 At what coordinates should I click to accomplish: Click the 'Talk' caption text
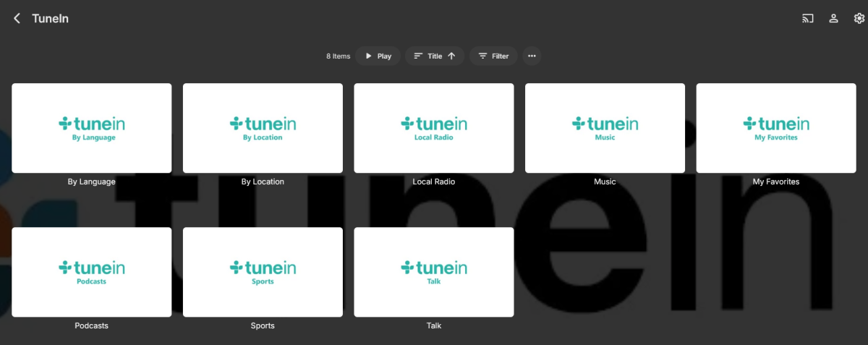pos(434,326)
